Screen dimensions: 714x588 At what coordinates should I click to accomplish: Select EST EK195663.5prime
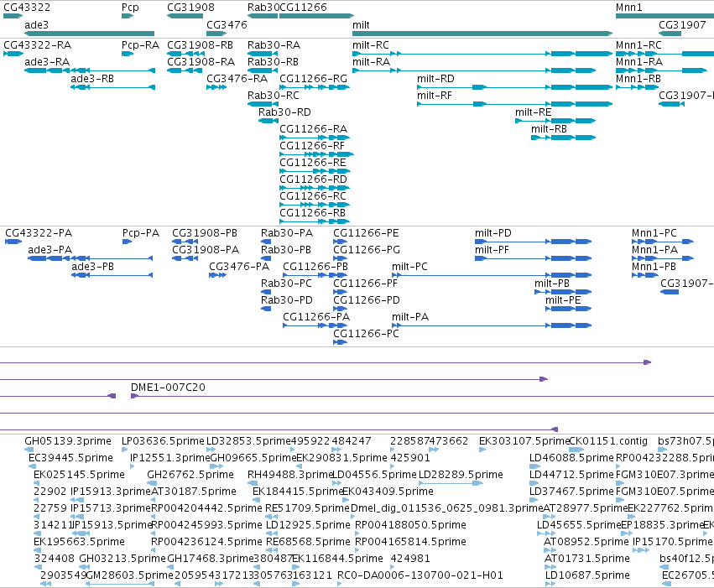pos(36,551)
